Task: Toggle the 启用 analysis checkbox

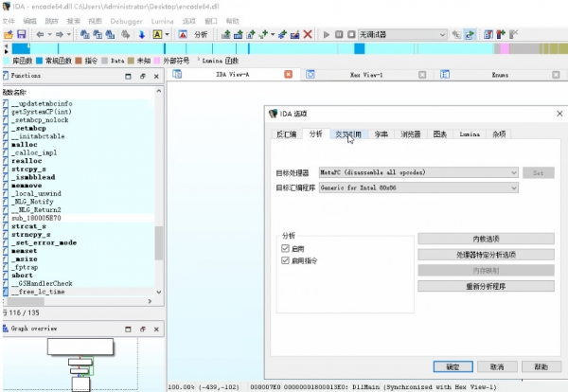Action: 286,247
